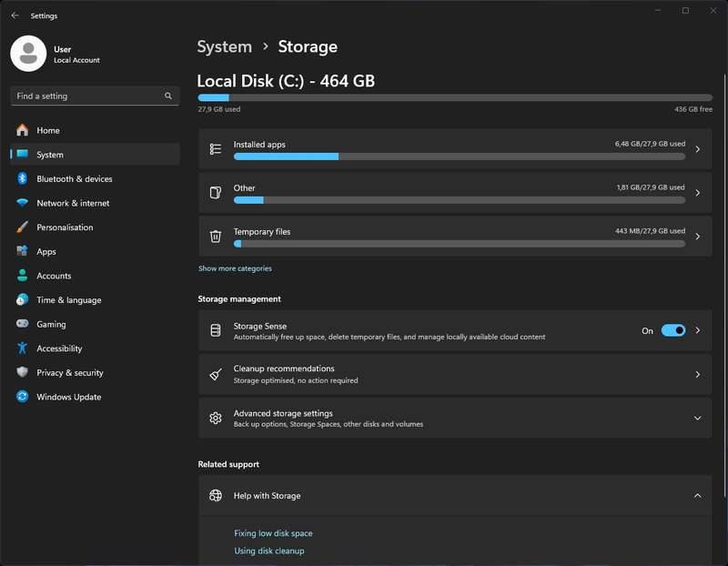
Task: Click the Time & language globe-clock icon
Action: tap(22, 299)
